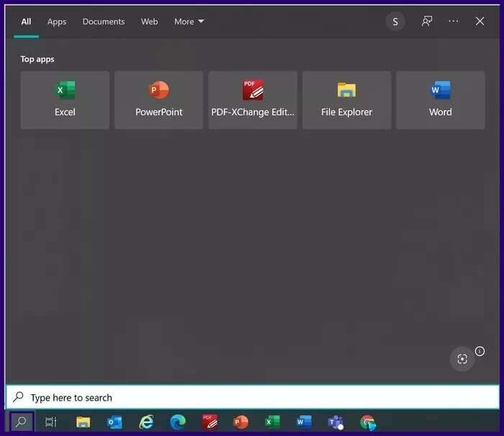Image resolution: width=504 pixels, height=436 pixels.
Task: Switch to the Documents search tab
Action: tap(104, 22)
